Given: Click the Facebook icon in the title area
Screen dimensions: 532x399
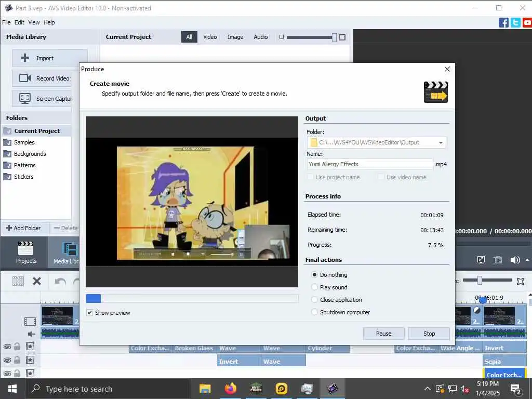Looking at the screenshot, I should [503, 23].
